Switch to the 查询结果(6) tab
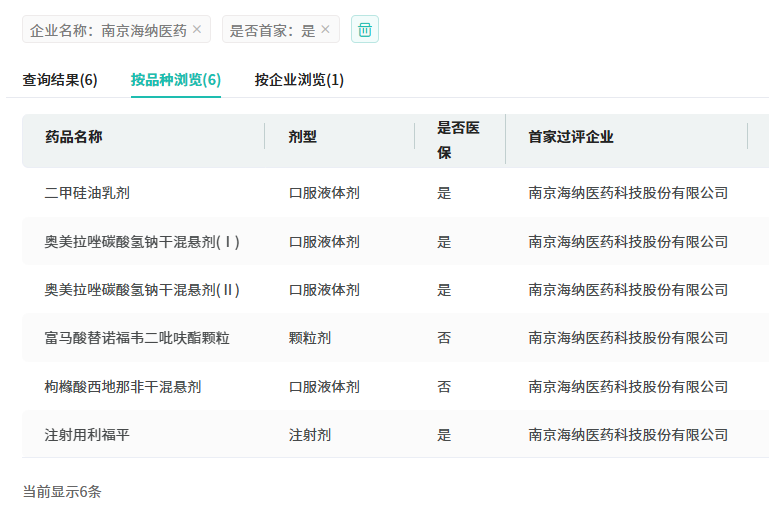 tap(60, 80)
